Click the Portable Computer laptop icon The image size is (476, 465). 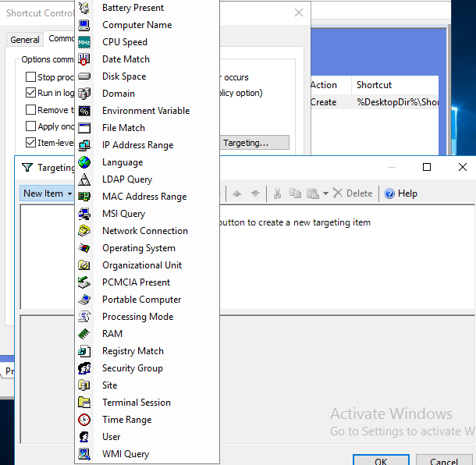click(x=84, y=300)
